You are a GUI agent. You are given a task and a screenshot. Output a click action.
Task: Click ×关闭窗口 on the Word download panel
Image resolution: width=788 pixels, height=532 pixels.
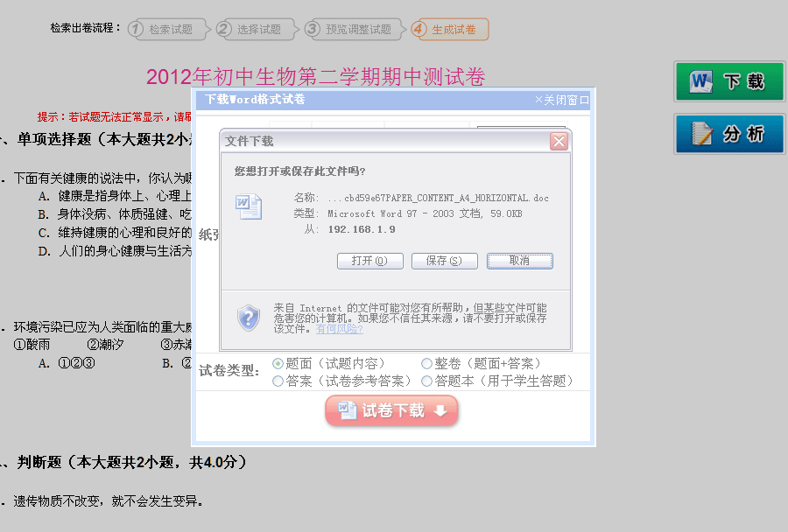point(561,100)
